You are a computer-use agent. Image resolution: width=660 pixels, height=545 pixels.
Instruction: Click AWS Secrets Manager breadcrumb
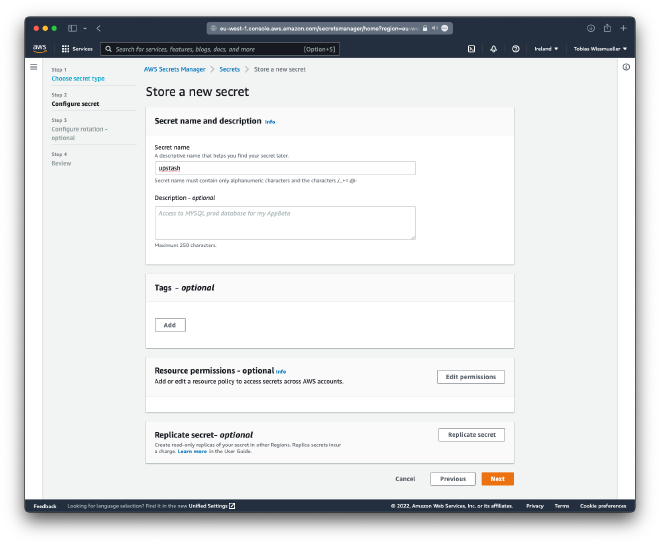click(x=173, y=69)
